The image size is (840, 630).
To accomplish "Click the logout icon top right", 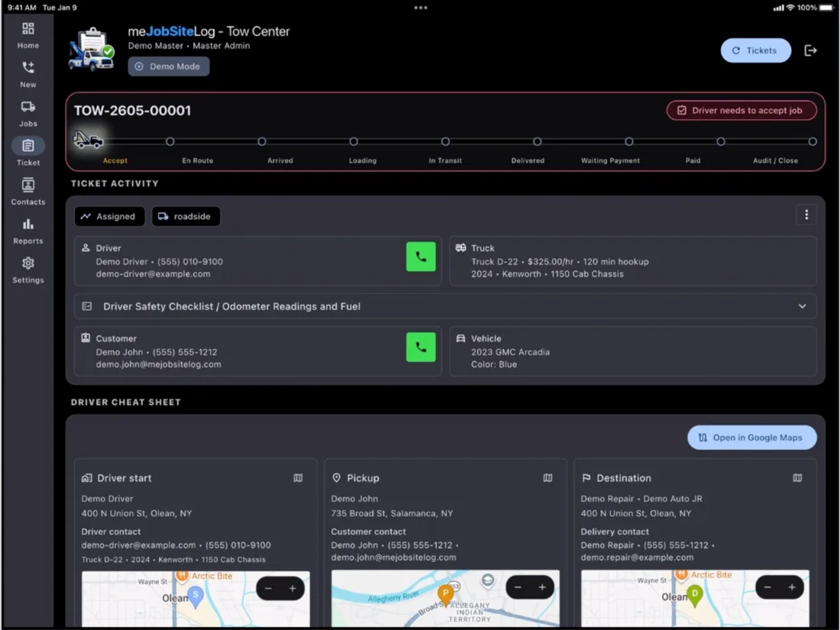I will click(810, 50).
